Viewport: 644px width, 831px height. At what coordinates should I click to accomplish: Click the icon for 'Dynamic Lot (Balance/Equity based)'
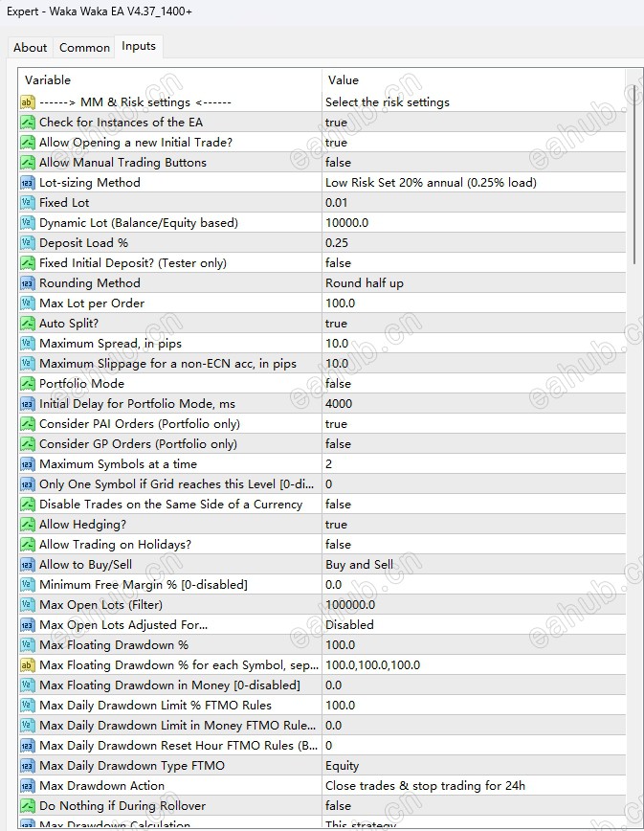(28, 223)
